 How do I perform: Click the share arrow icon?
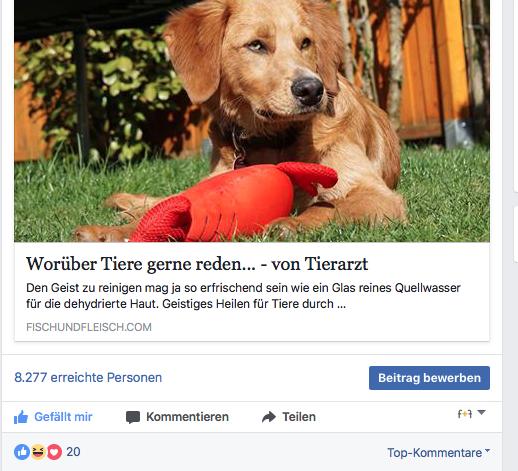click(269, 417)
